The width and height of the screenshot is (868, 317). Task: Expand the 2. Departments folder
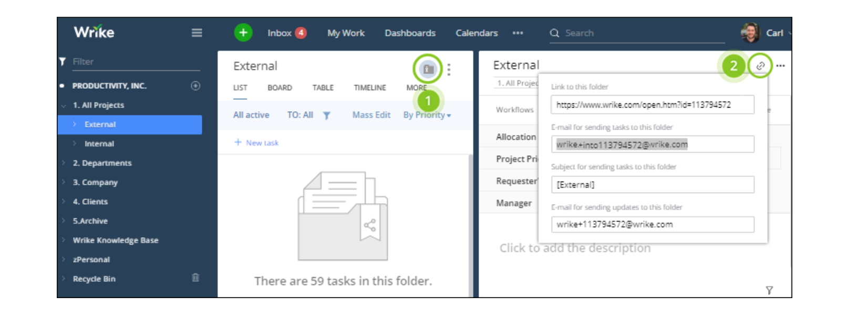[64, 163]
